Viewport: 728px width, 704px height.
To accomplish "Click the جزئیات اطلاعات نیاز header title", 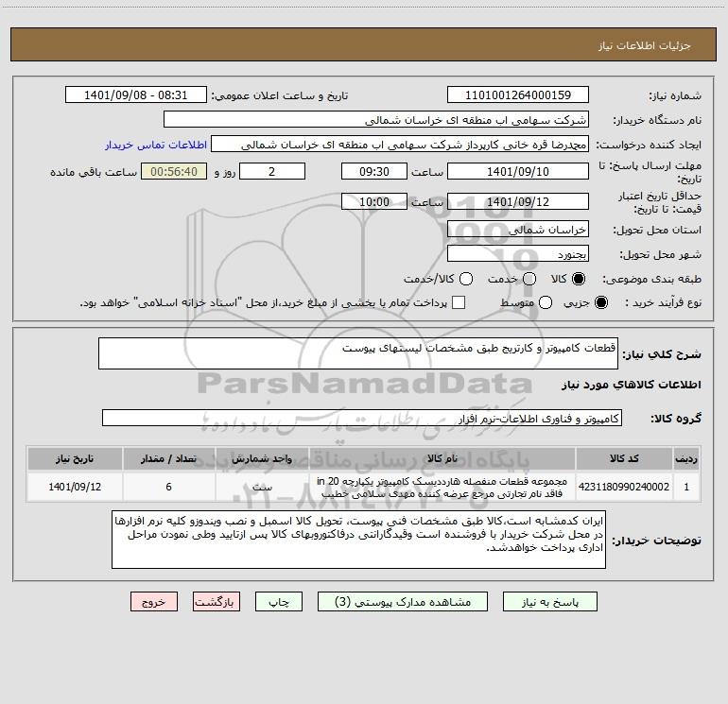I will point(645,45).
